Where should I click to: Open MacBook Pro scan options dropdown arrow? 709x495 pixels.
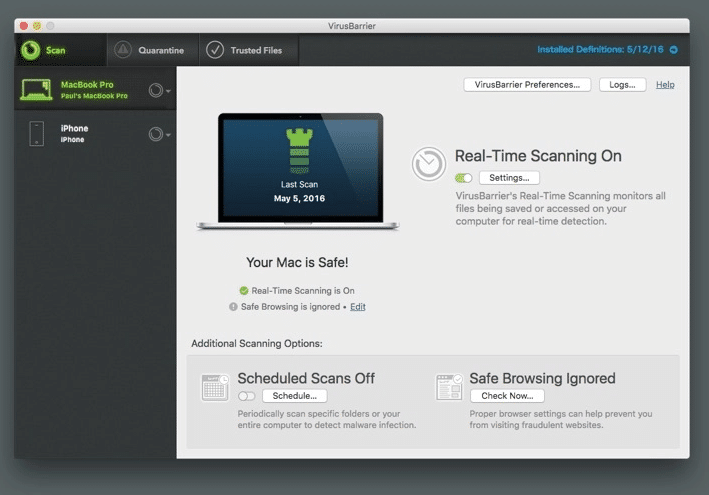click(168, 91)
